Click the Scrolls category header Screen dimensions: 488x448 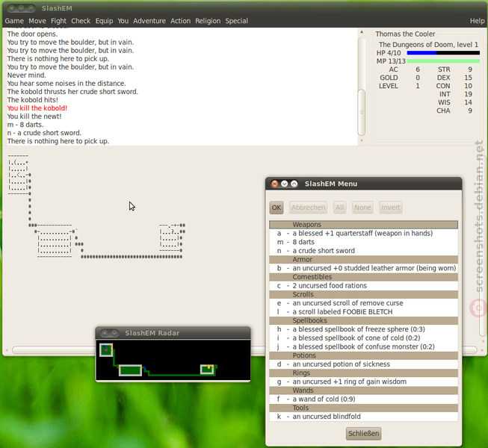point(363,294)
